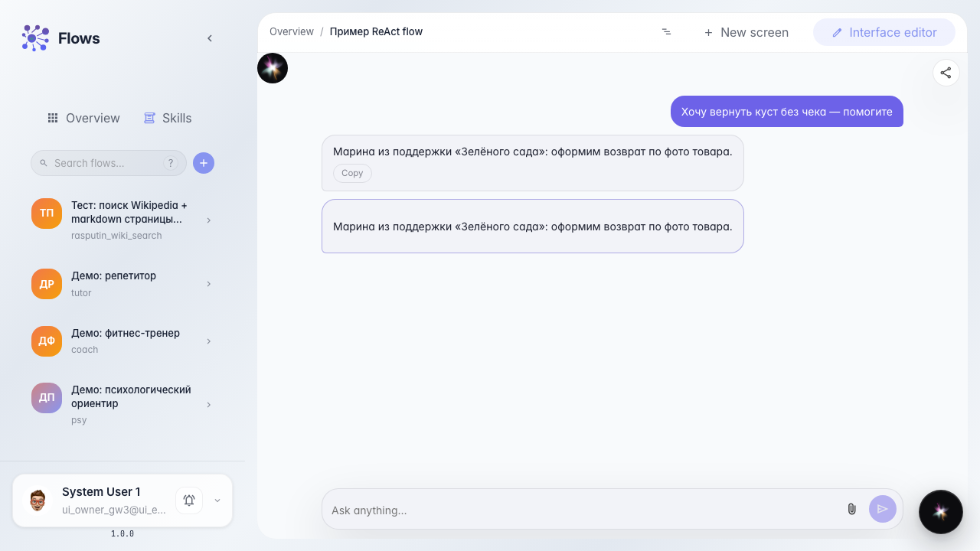The height and width of the screenshot is (551, 980).
Task: Click the ДФ avatar of фитнес-тренер
Action: 47,341
